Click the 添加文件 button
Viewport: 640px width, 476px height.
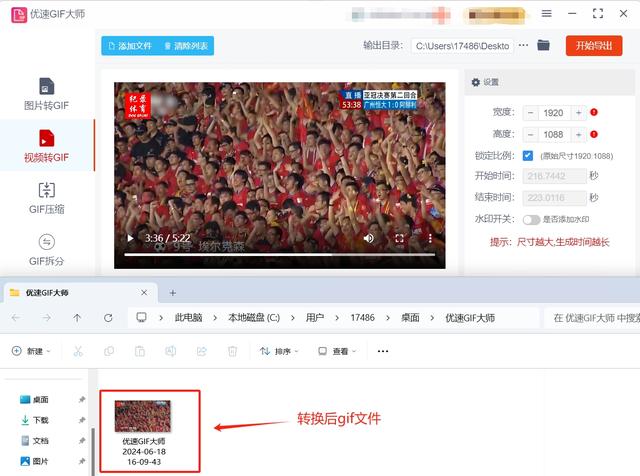tap(130, 46)
